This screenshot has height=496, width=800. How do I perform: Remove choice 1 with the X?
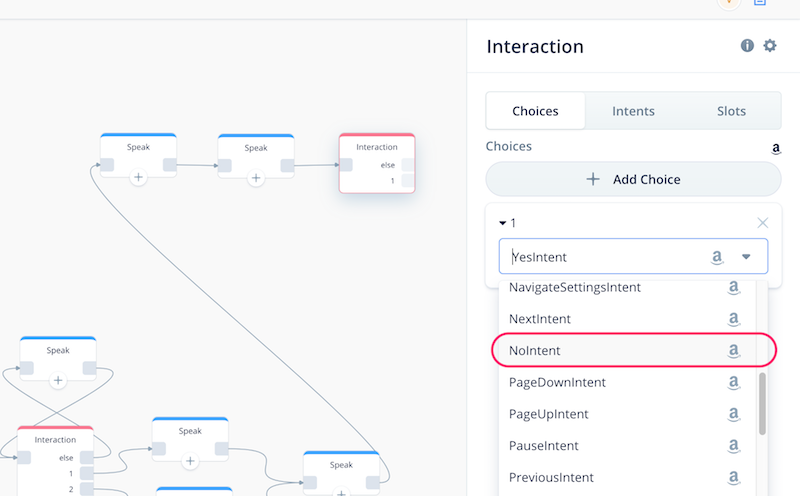pyautogui.click(x=762, y=223)
